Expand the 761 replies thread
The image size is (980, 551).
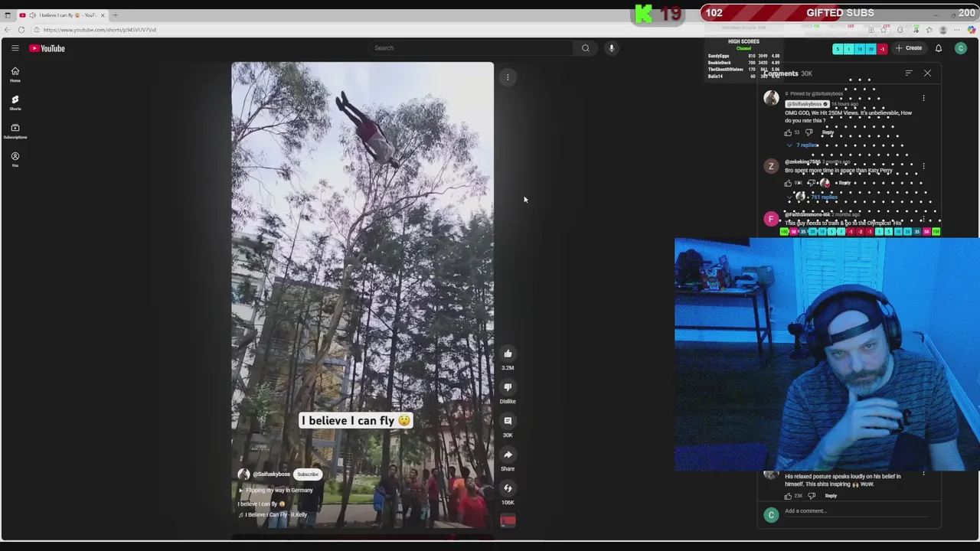820,197
